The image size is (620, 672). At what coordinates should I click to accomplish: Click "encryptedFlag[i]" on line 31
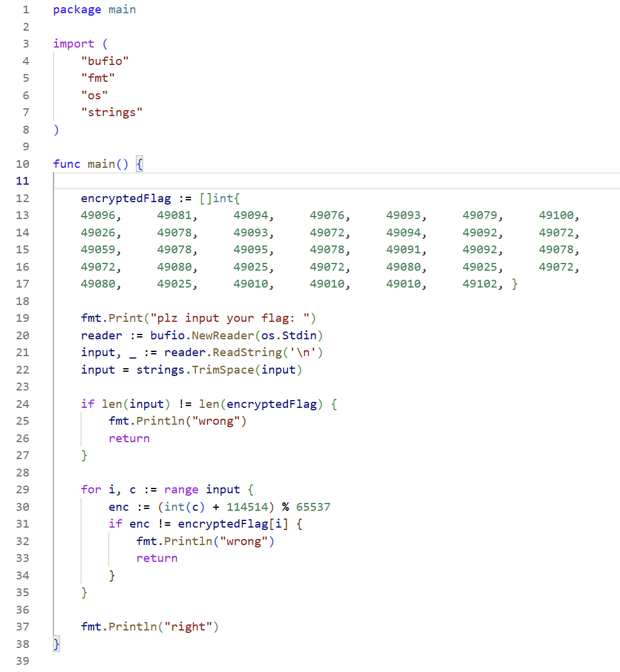tap(233, 524)
